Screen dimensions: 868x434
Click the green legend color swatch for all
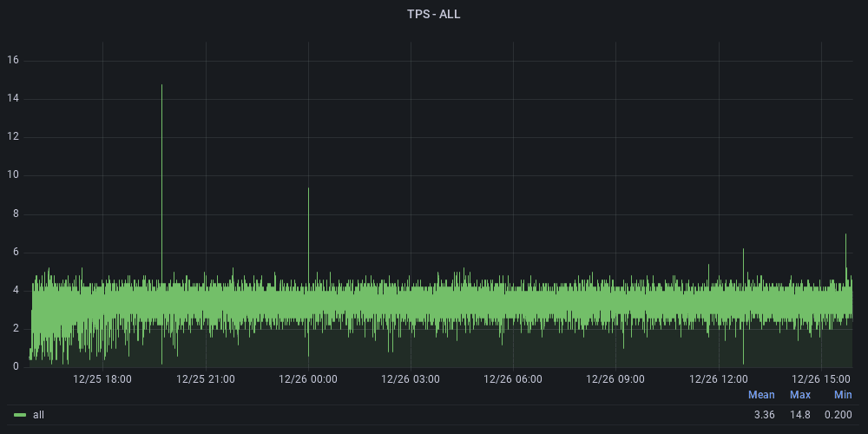coord(20,415)
